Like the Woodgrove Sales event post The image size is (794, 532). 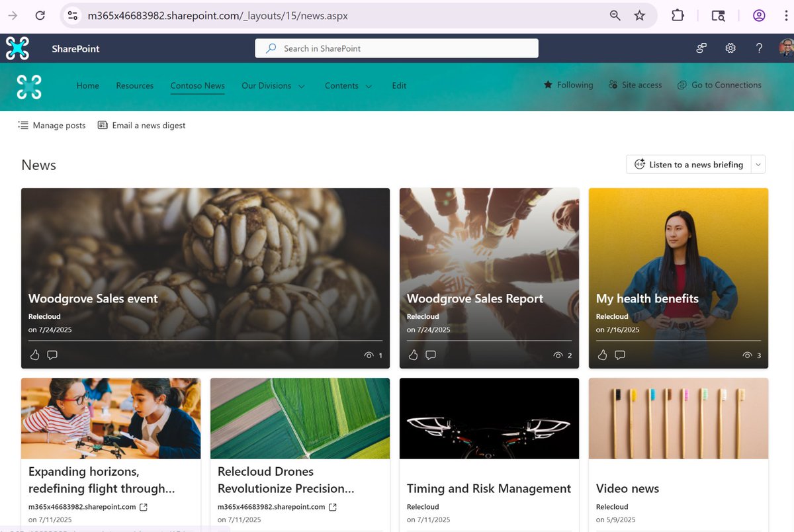pyautogui.click(x=34, y=355)
